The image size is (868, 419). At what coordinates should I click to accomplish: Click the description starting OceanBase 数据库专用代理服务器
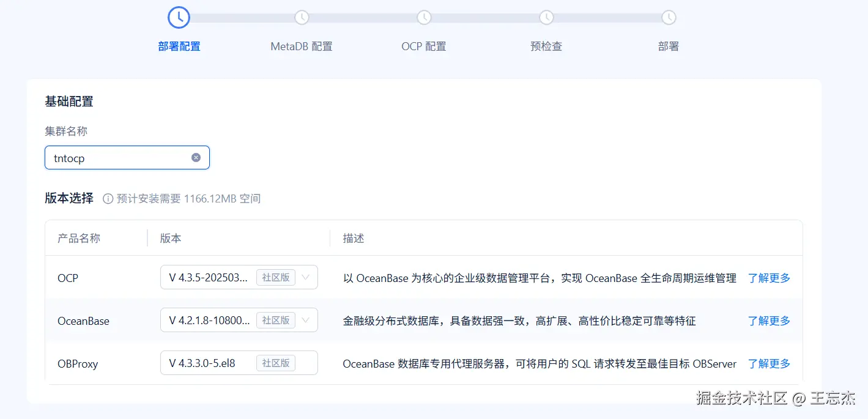click(x=540, y=363)
